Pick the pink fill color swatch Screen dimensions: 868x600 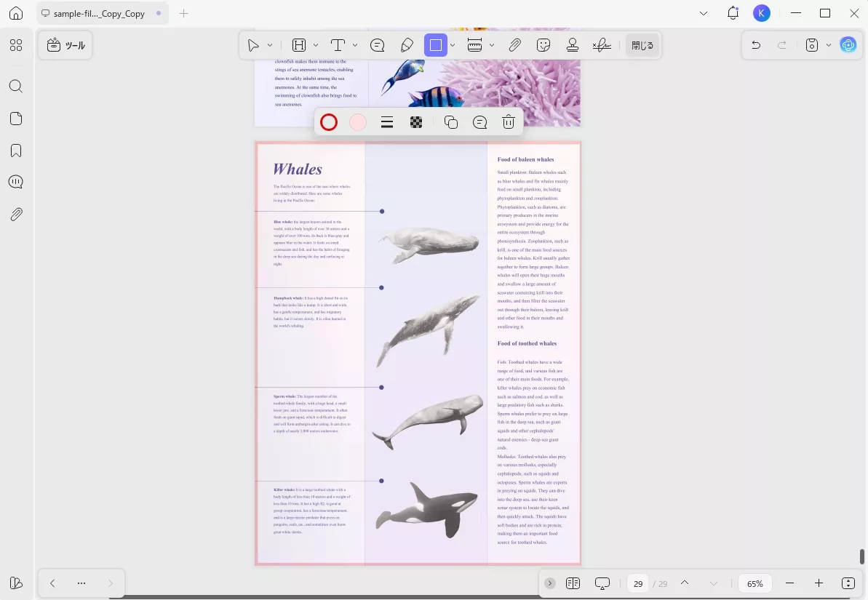358,122
